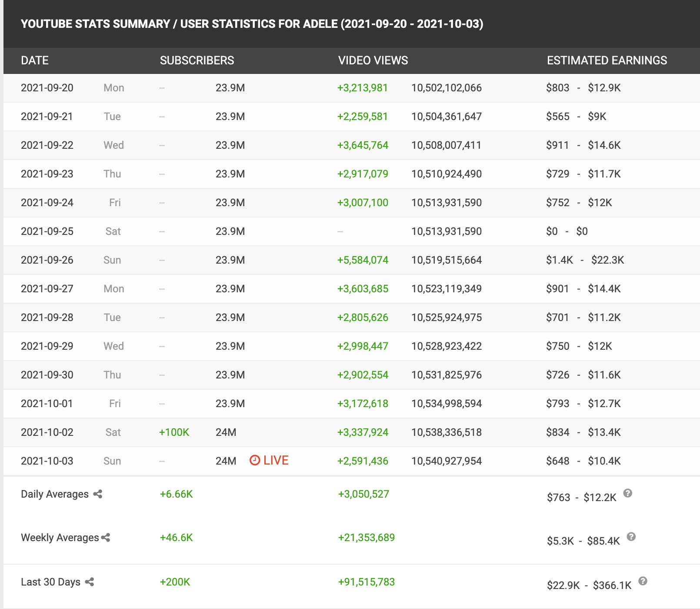The width and height of the screenshot is (700, 609).
Task: Click daily average subscribers +6.66K
Action: tap(176, 494)
